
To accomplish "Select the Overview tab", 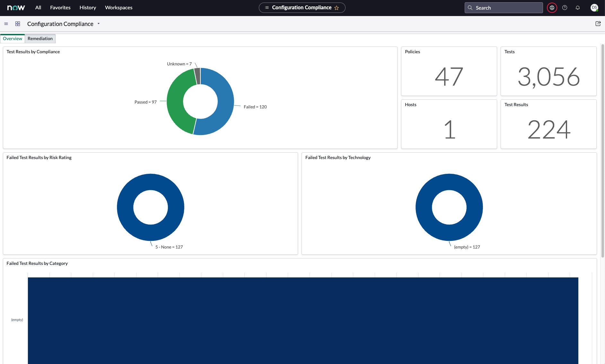I will 13,38.
